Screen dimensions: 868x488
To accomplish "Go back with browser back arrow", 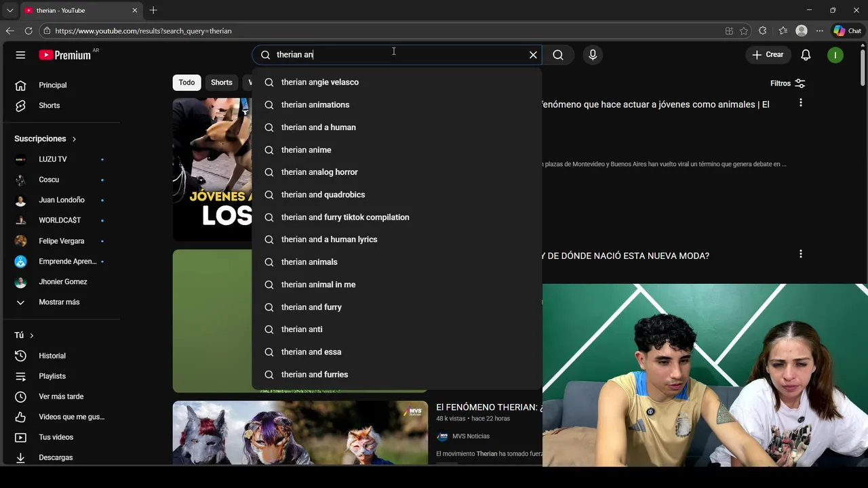I will click(9, 30).
